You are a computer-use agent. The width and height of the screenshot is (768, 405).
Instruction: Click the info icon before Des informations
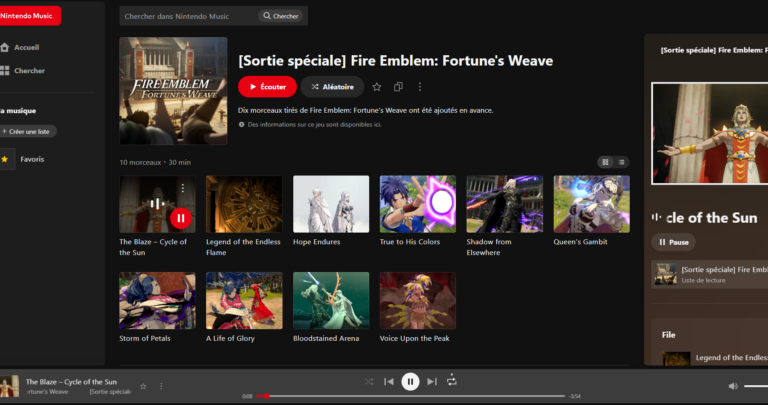(241, 124)
